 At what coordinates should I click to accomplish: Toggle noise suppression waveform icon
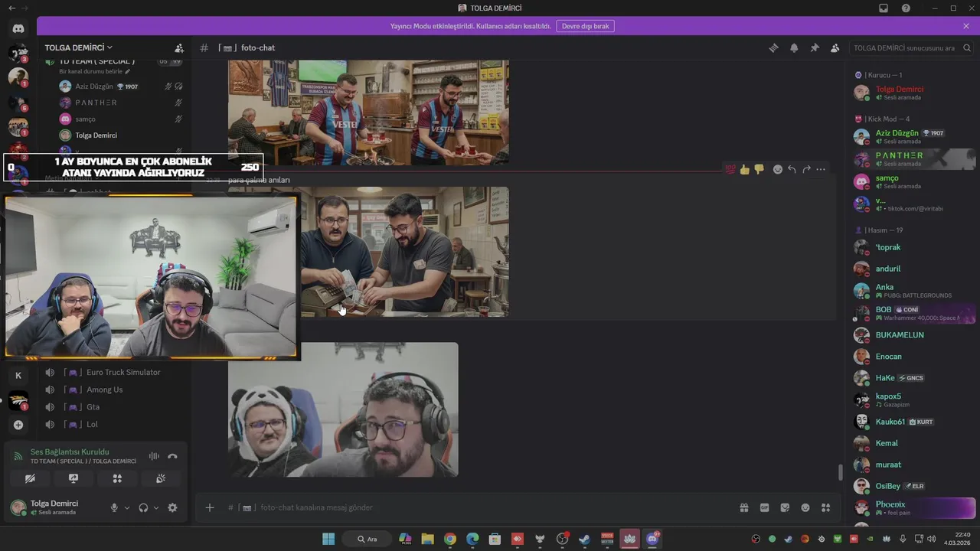click(x=154, y=456)
